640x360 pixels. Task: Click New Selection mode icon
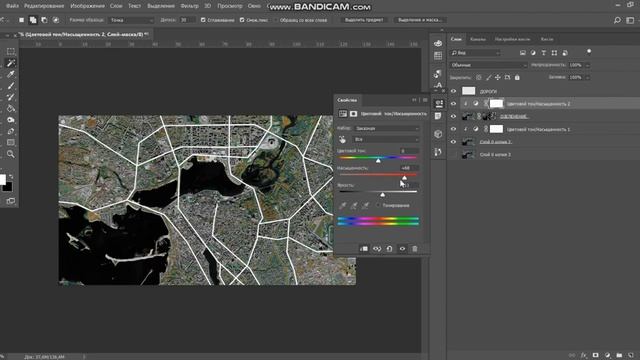coord(21,20)
